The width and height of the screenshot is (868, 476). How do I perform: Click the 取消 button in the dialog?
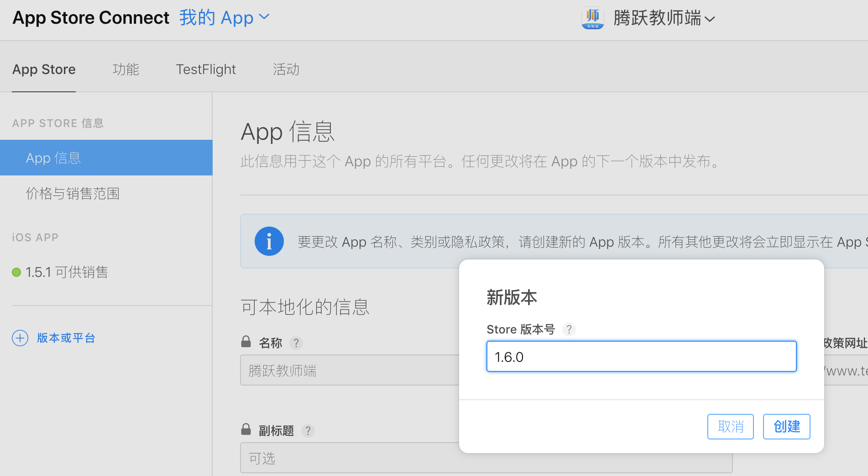730,427
